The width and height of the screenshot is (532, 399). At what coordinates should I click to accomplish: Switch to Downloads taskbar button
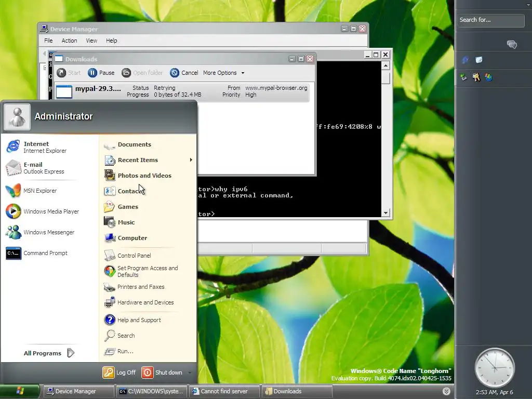tap(297, 391)
